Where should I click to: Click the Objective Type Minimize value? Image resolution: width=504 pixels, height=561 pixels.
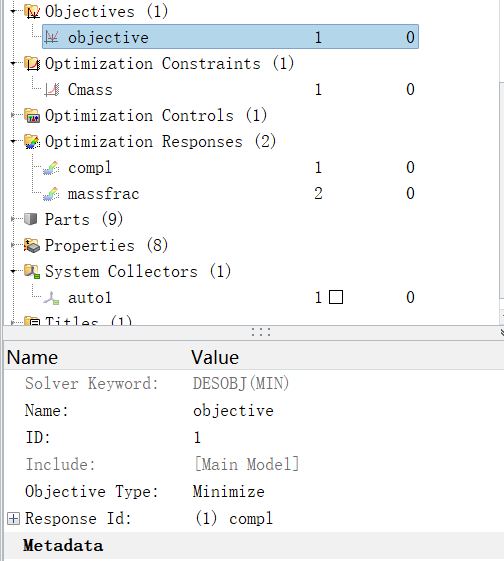point(229,492)
